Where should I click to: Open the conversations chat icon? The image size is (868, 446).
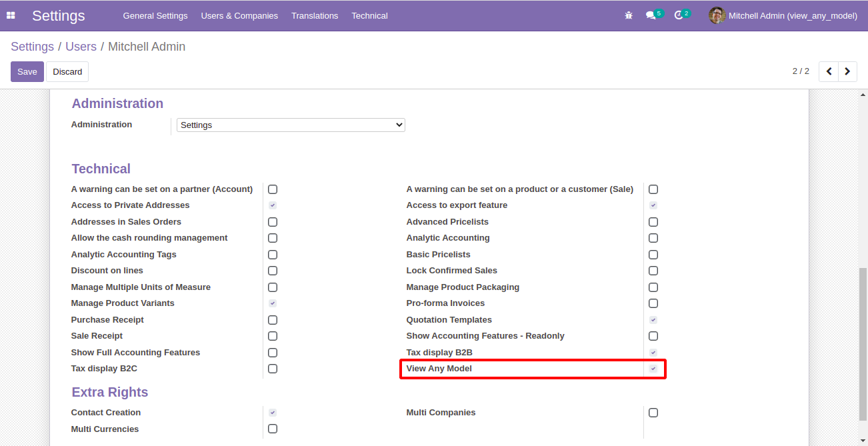click(x=651, y=15)
